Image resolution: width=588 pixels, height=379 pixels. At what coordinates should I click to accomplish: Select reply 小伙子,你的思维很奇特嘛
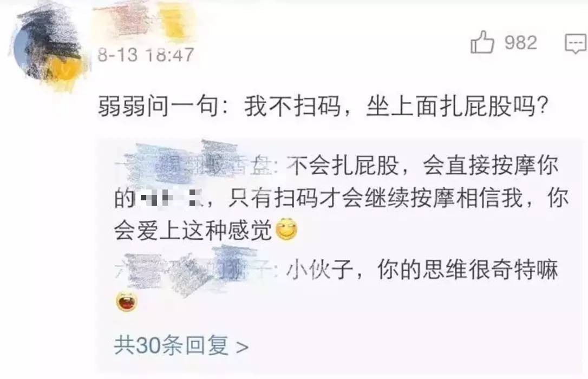point(422,270)
